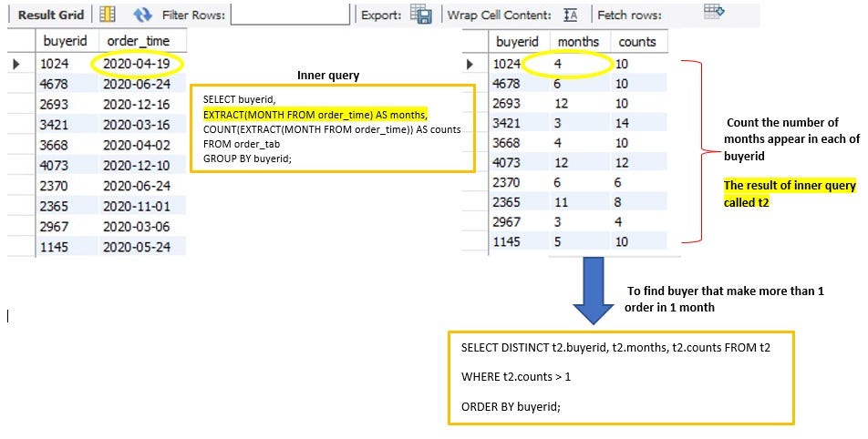Focus the Filter Rows input field
The image size is (868, 439).
point(291,15)
